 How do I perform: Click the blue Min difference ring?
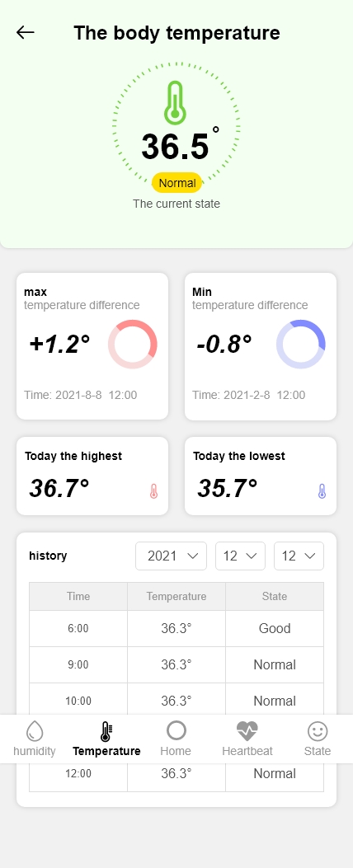[301, 345]
